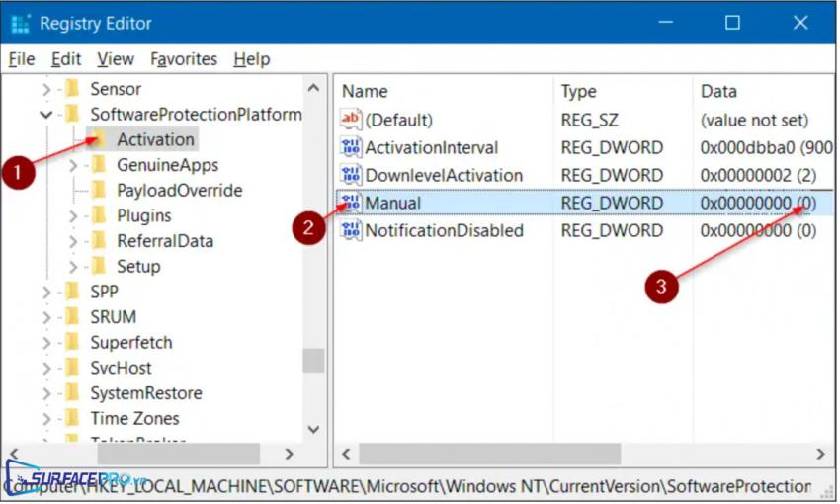The height and width of the screenshot is (504, 840).
Task: Click the ActivationInterval DWORD icon
Action: click(x=351, y=147)
